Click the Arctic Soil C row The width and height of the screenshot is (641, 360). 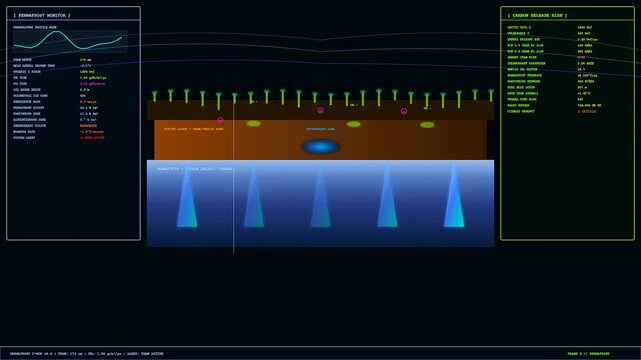point(549,27)
